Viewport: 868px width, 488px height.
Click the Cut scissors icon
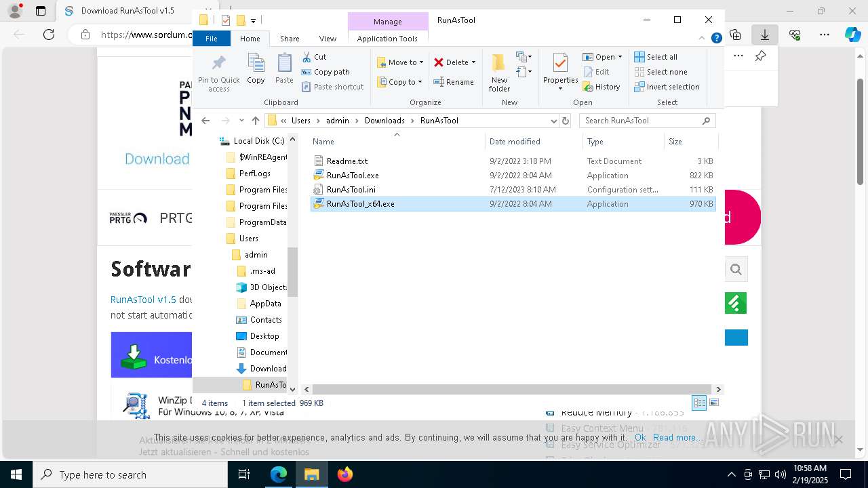click(307, 57)
